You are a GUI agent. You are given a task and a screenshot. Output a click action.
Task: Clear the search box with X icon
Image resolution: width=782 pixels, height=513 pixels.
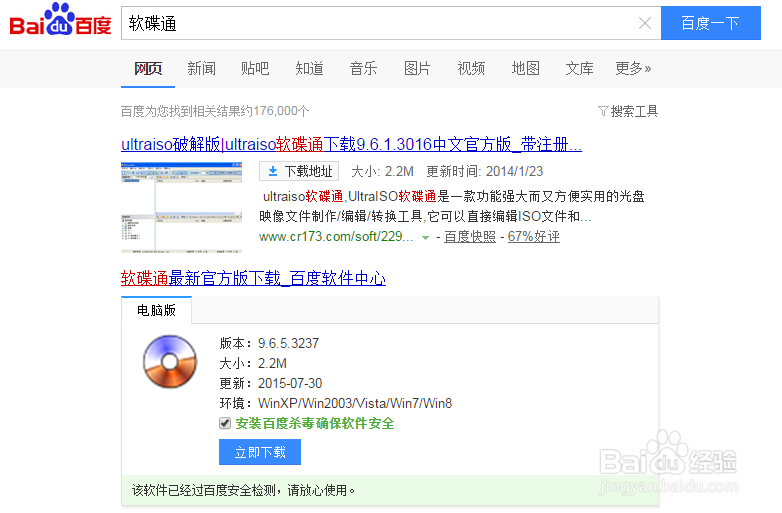645,23
